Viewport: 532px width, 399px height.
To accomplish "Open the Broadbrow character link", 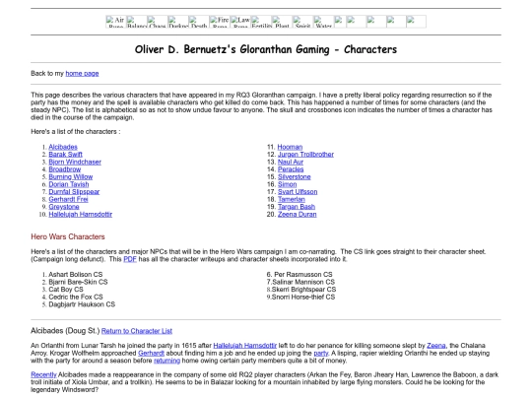I will [x=64, y=169].
